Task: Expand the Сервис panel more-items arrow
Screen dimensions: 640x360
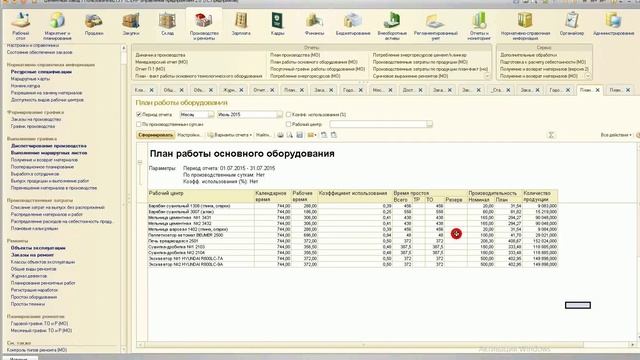Action: (x=588, y=76)
